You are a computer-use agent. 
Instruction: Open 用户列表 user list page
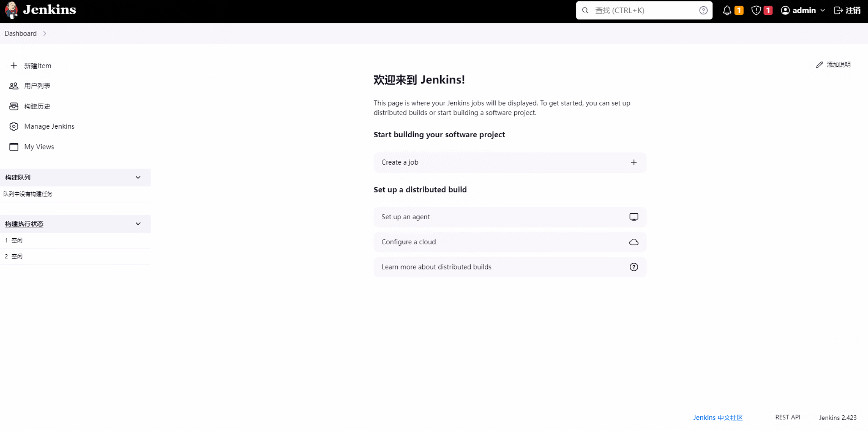pos(37,86)
